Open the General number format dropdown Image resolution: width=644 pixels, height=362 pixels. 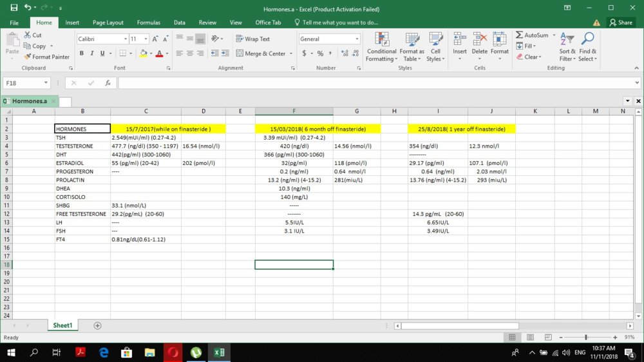click(356, 39)
